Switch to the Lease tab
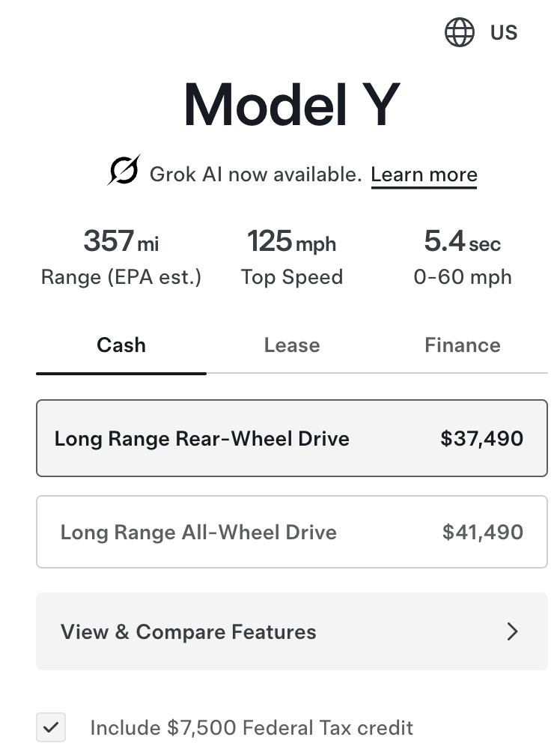560x755 pixels. coord(292,345)
